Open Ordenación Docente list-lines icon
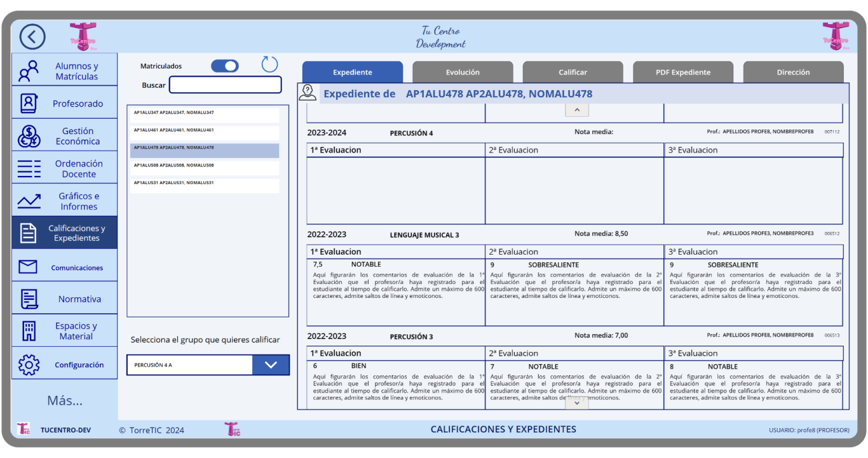The height and width of the screenshot is (458, 868). click(x=29, y=168)
